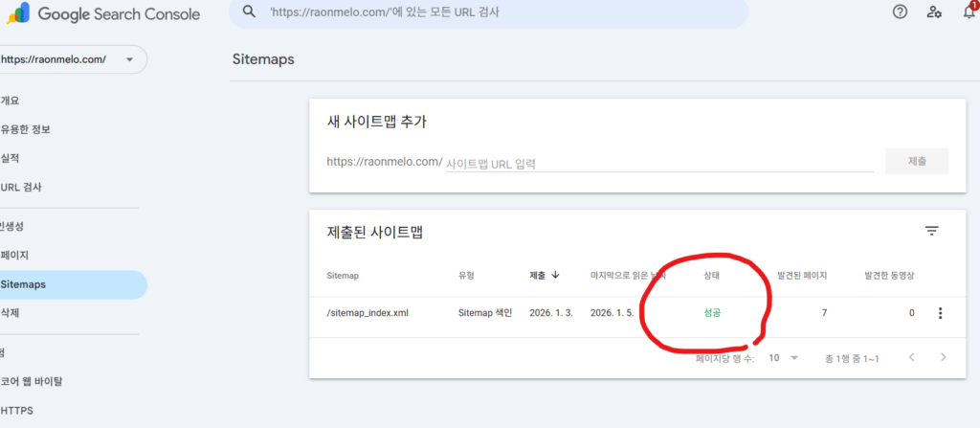This screenshot has height=428, width=980.
Task: Open URL 검사 in the sidebar
Action: tap(22, 187)
